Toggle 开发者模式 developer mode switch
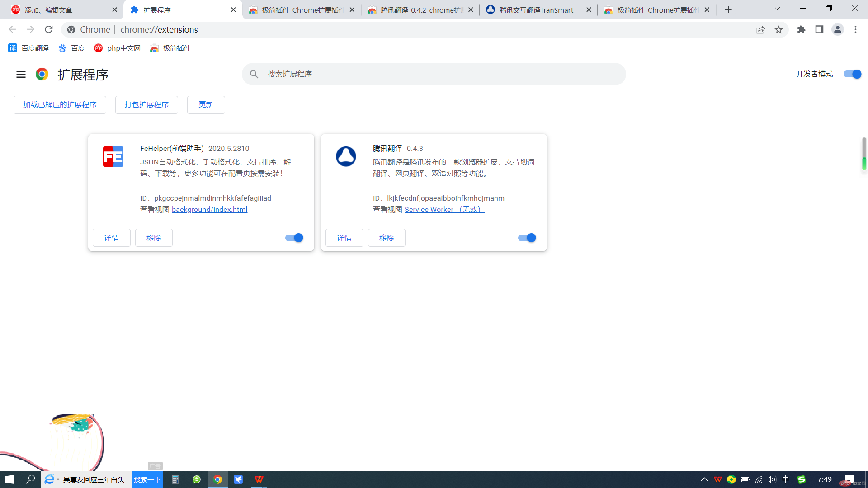868x488 pixels. pos(853,74)
